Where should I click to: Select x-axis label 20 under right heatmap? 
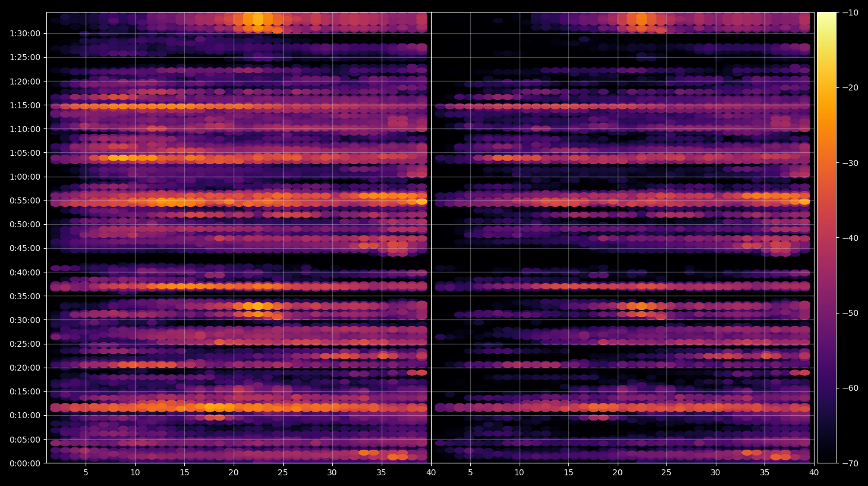(617, 473)
